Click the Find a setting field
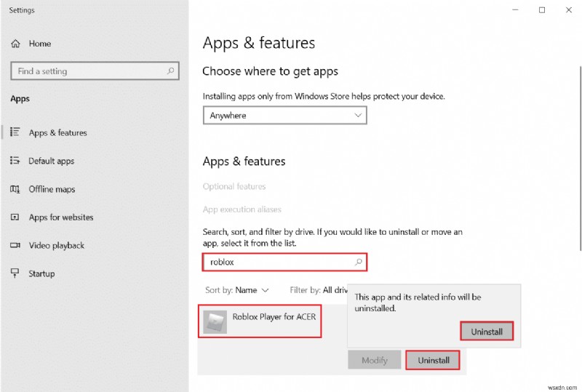 (87, 71)
